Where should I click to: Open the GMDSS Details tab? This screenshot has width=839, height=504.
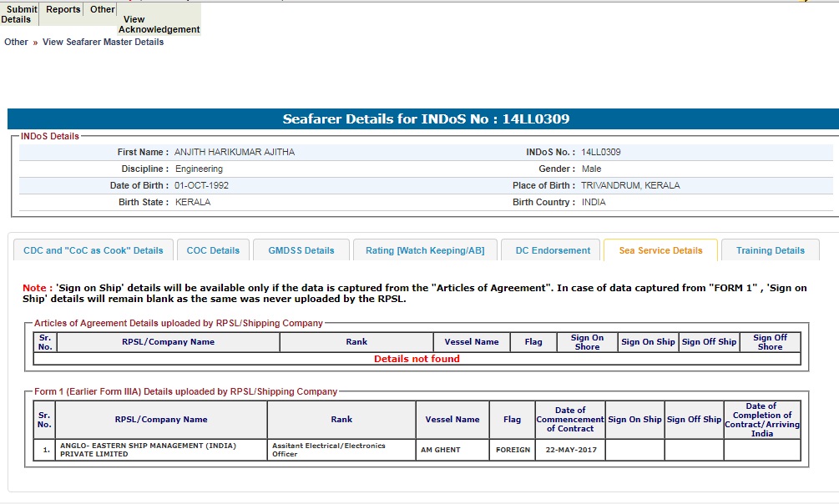coord(301,250)
